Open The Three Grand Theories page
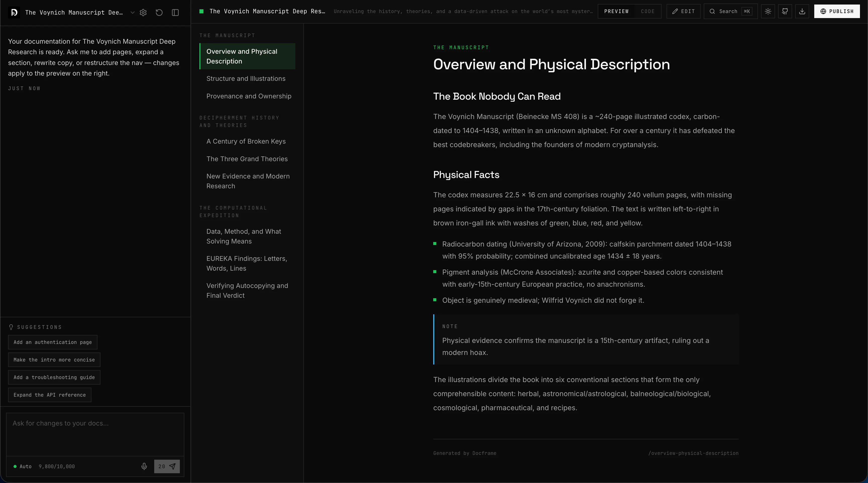This screenshot has height=483, width=868. click(247, 159)
